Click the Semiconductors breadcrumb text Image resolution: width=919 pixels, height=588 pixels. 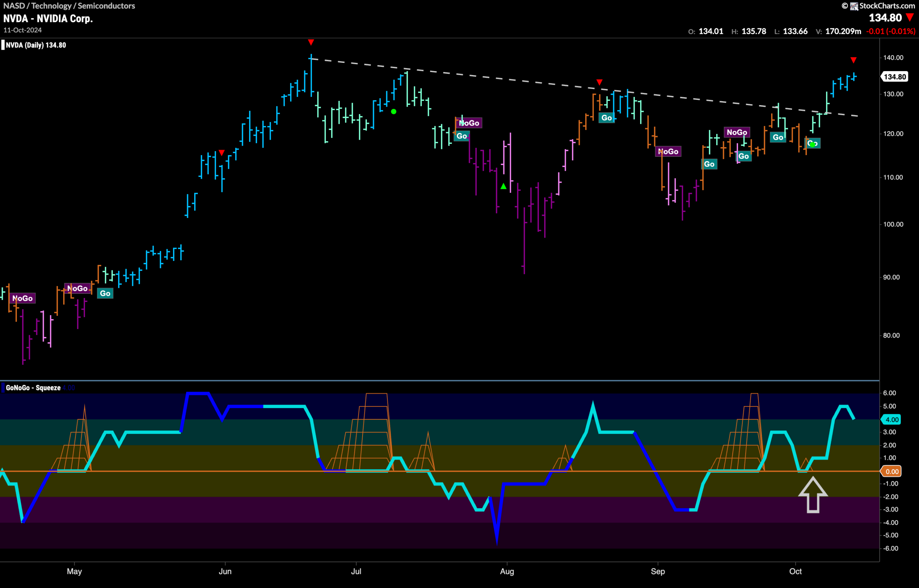coord(106,6)
